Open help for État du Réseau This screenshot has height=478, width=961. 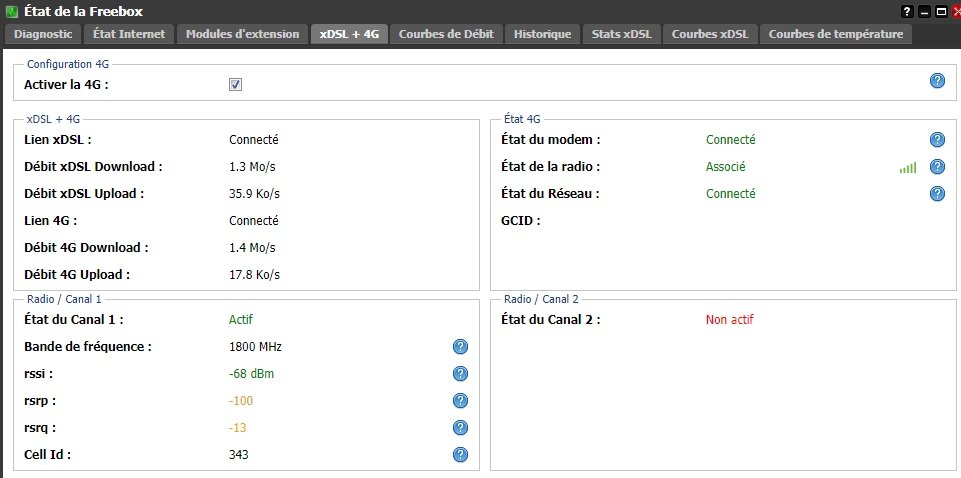(937, 194)
